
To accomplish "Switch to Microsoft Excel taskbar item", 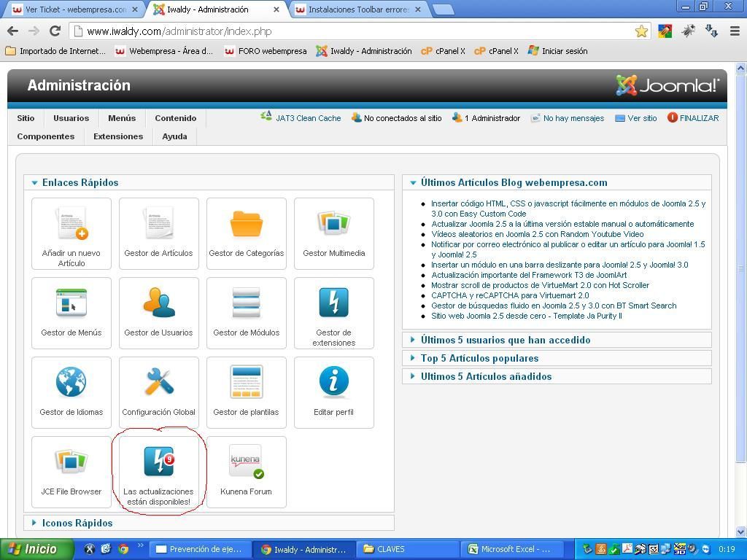I will coord(513,549).
